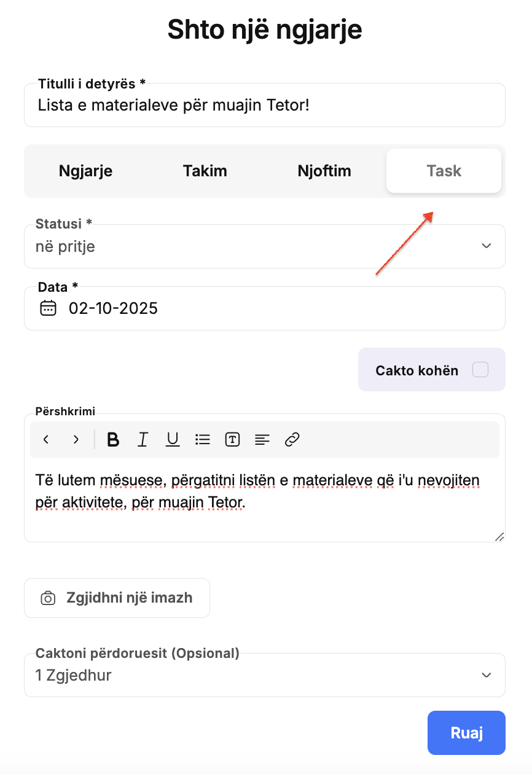
Task: Insert a bulleted list in description
Action: pyautogui.click(x=203, y=439)
